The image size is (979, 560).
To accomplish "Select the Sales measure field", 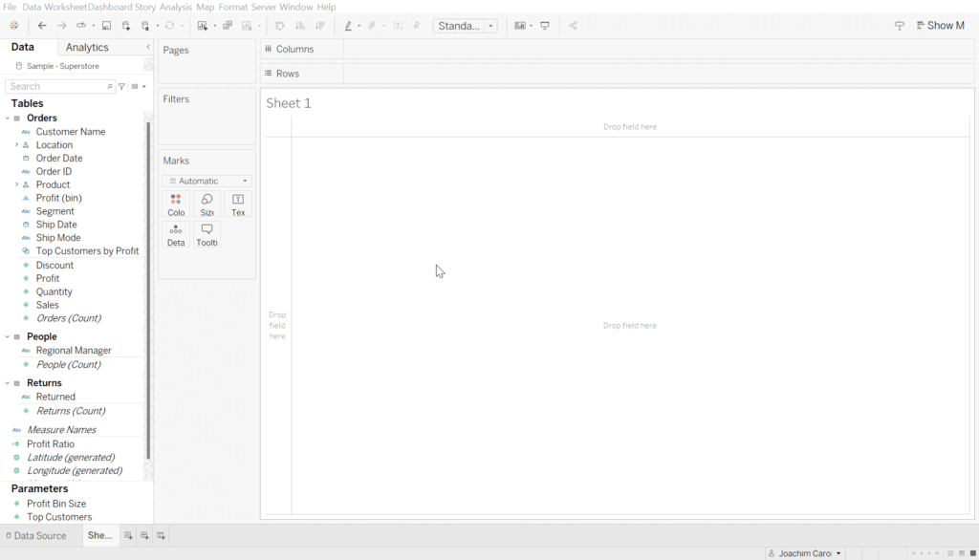I will 48,305.
